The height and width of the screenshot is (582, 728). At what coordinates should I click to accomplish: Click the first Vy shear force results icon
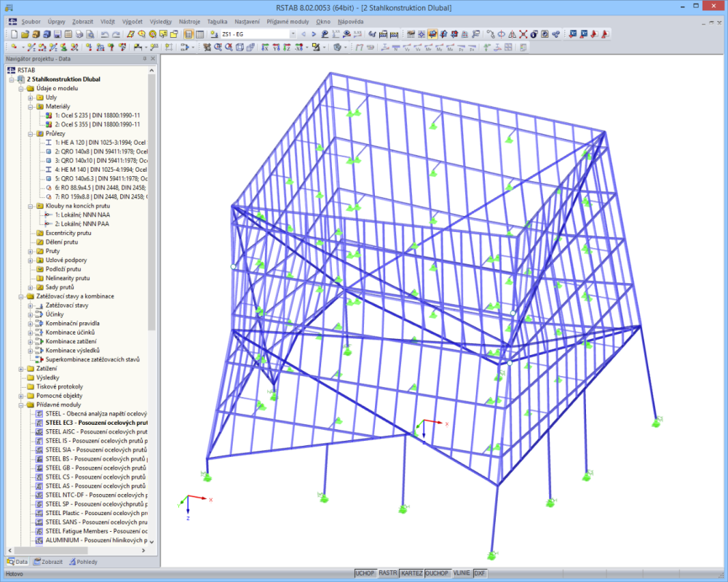click(407, 47)
